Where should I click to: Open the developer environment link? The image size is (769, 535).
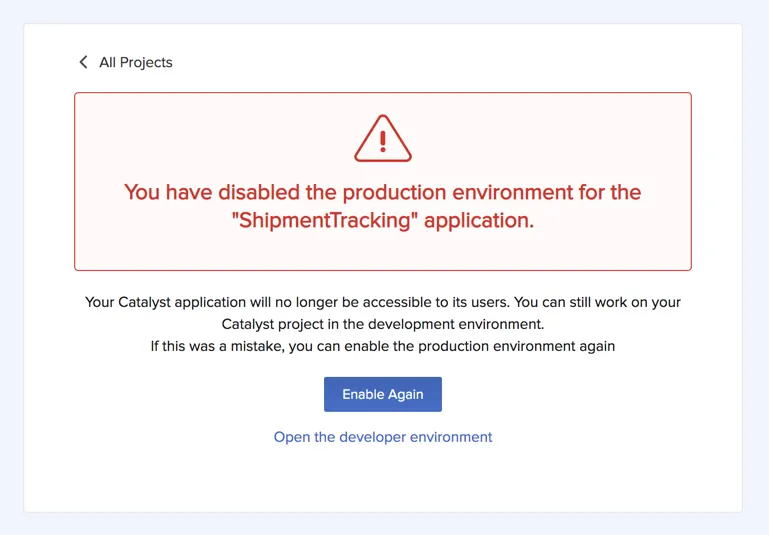pos(383,437)
